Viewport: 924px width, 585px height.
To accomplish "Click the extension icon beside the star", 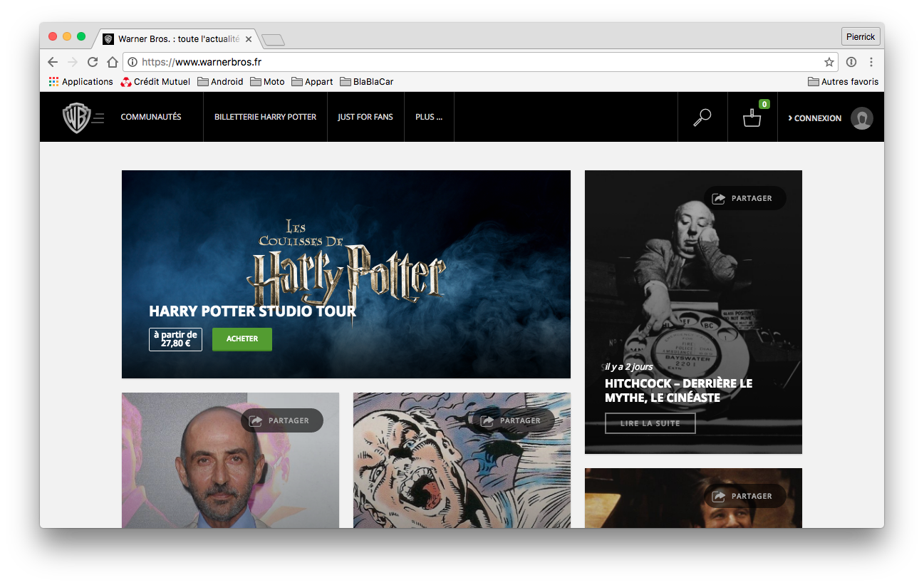I will tap(851, 62).
